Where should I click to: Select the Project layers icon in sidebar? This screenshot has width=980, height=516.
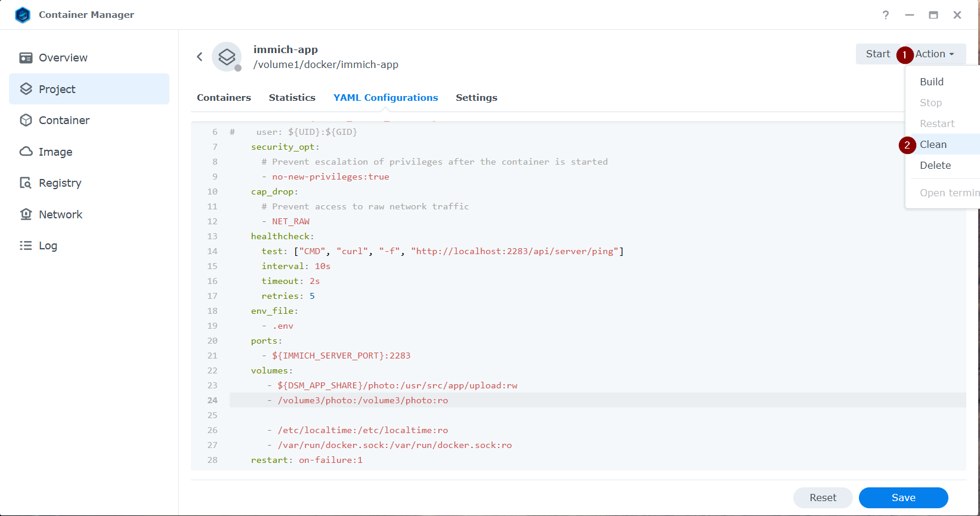point(26,89)
